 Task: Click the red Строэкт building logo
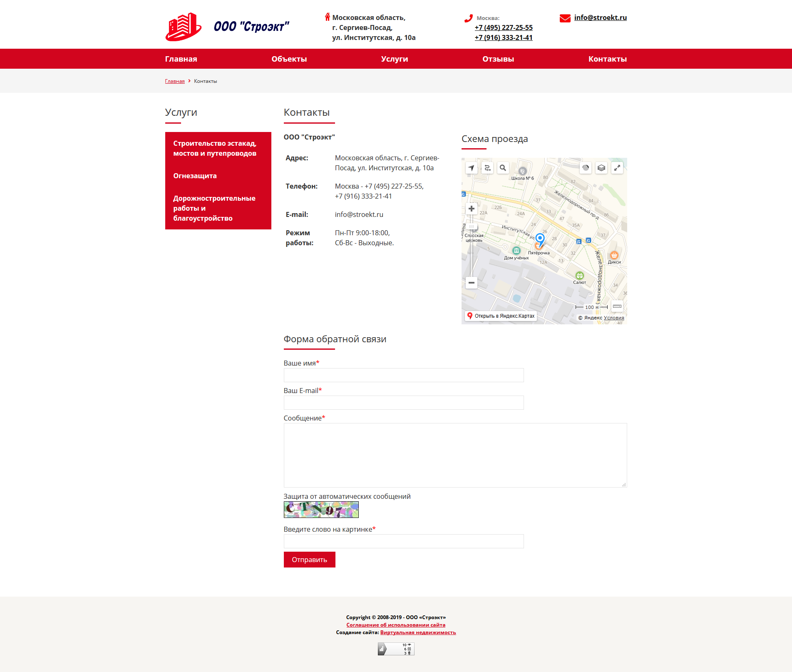(183, 27)
